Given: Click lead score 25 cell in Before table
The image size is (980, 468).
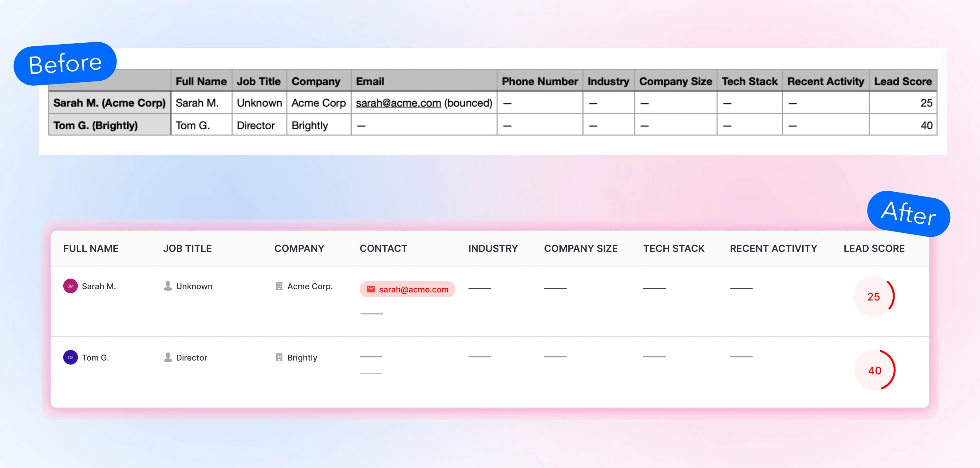Looking at the screenshot, I should 903,103.
